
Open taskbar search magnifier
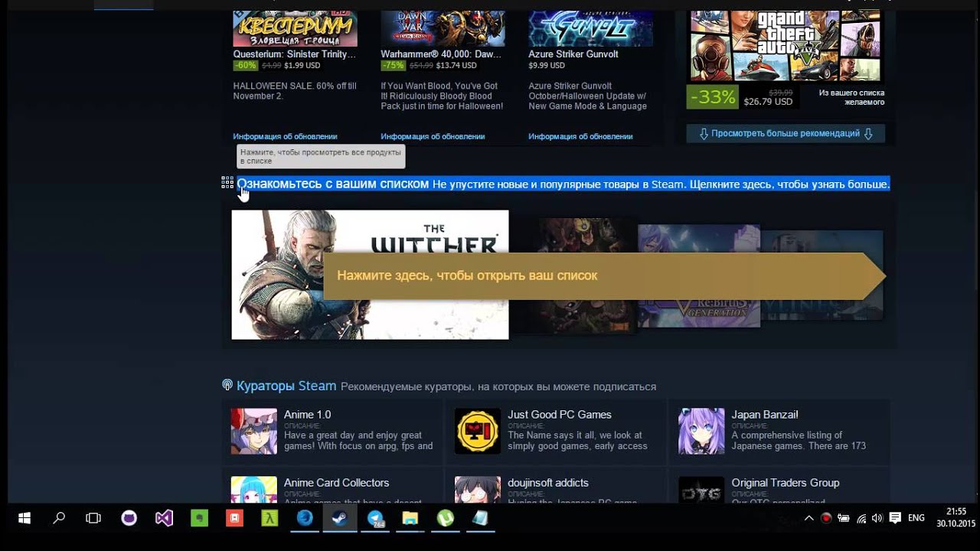59,518
